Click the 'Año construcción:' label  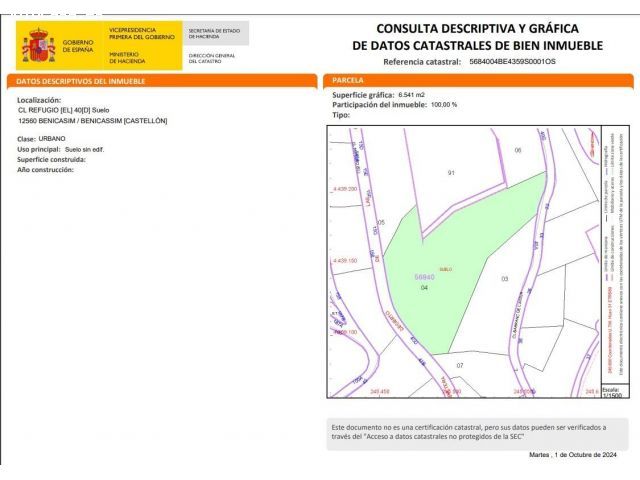[45, 170]
